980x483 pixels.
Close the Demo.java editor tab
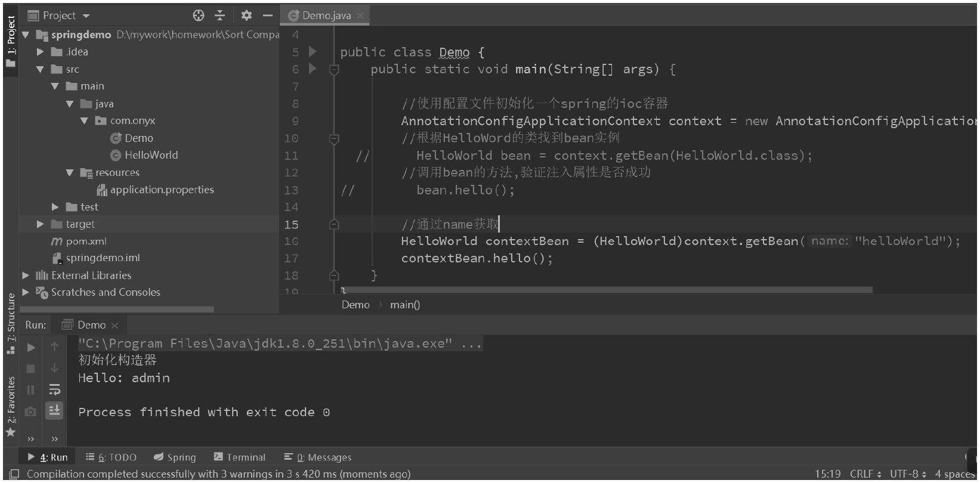coord(360,16)
